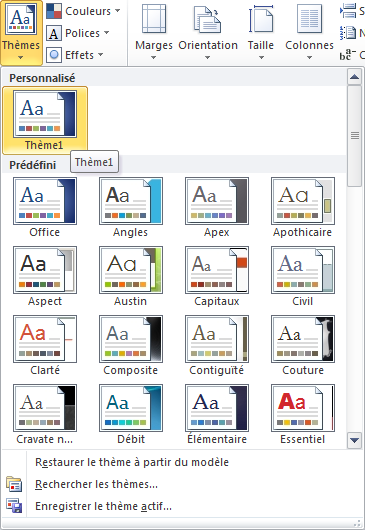Click the Taille page size icon
Screen dimensions: 365x530
[261, 19]
